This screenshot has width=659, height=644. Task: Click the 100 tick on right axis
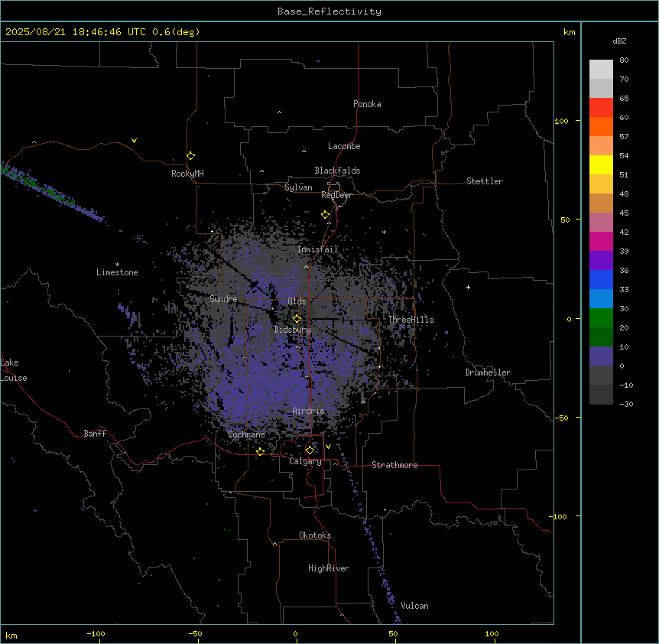click(561, 121)
